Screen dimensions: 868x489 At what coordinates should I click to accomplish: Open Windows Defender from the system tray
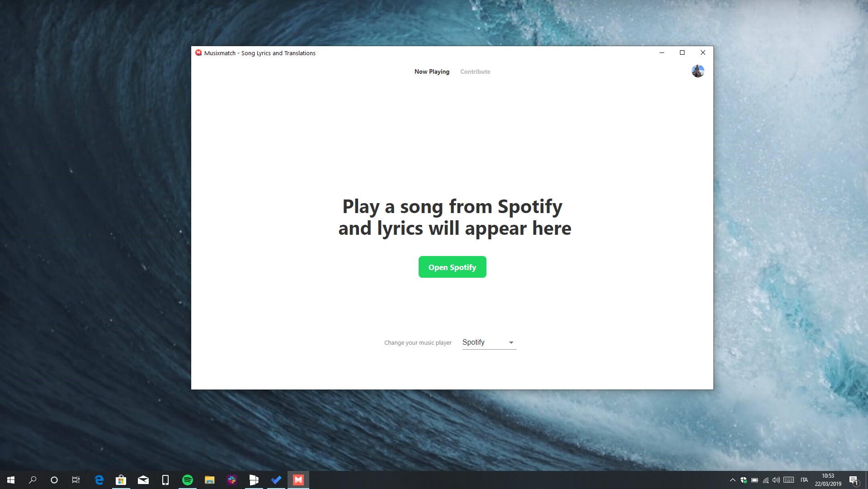click(744, 480)
